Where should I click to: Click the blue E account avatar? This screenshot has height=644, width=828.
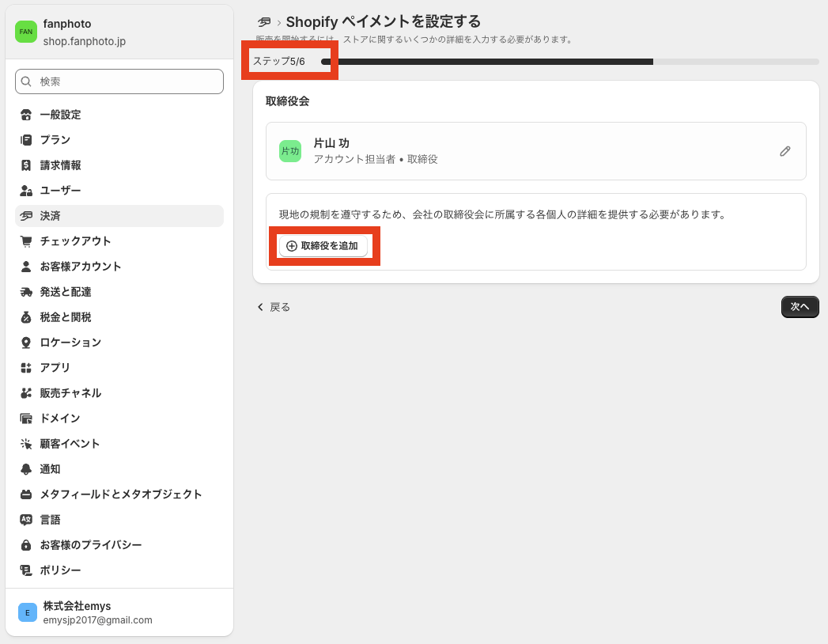(x=28, y=613)
